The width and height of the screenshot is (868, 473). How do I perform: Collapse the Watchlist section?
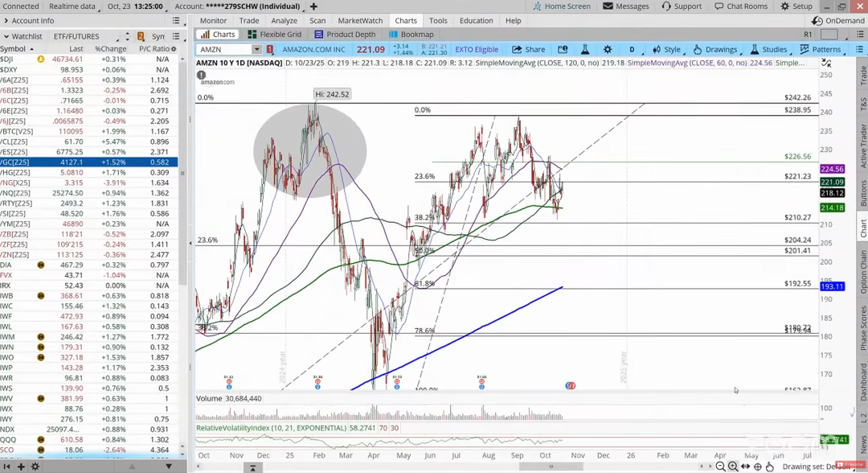point(6,36)
